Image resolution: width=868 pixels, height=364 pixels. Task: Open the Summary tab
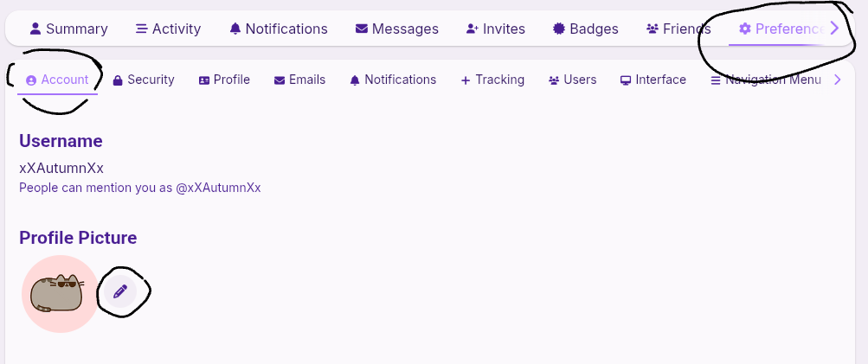click(x=68, y=29)
